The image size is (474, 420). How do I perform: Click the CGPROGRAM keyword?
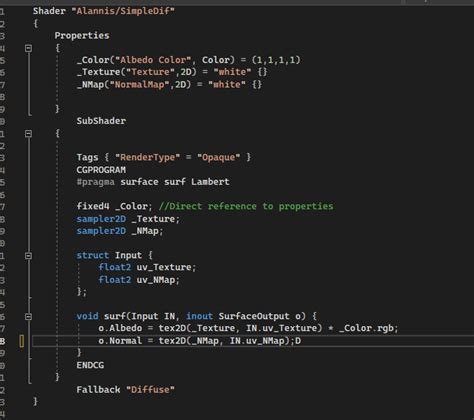(101, 170)
